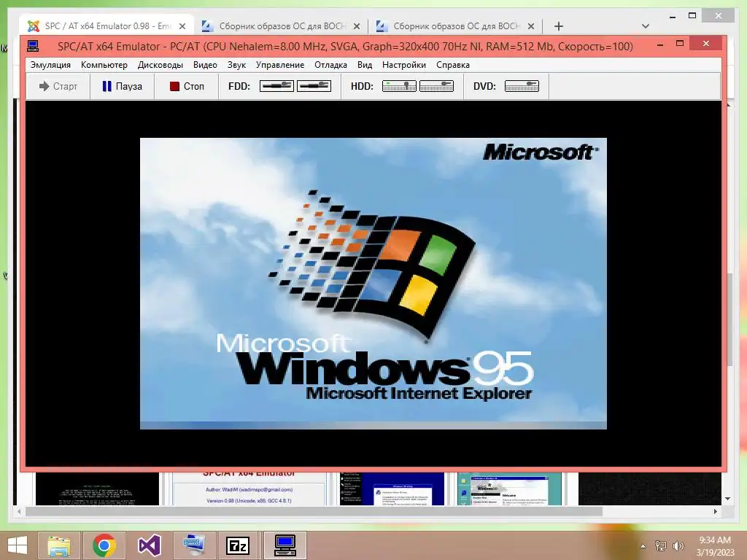Open the Windows Start button
747x560 pixels.
(18, 545)
